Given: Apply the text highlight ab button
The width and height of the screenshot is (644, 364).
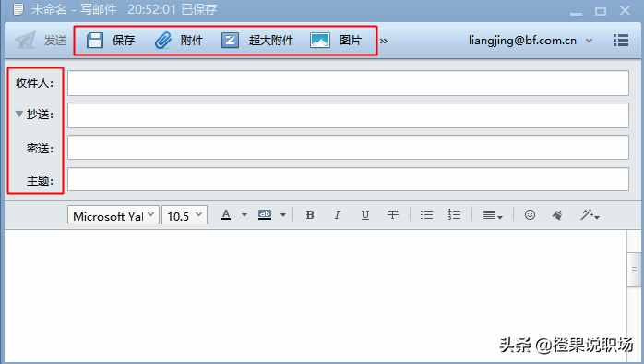Looking at the screenshot, I should pos(265,214).
